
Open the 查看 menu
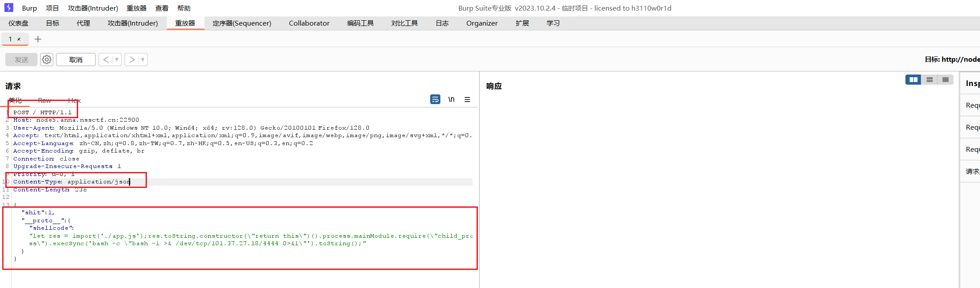(162, 8)
